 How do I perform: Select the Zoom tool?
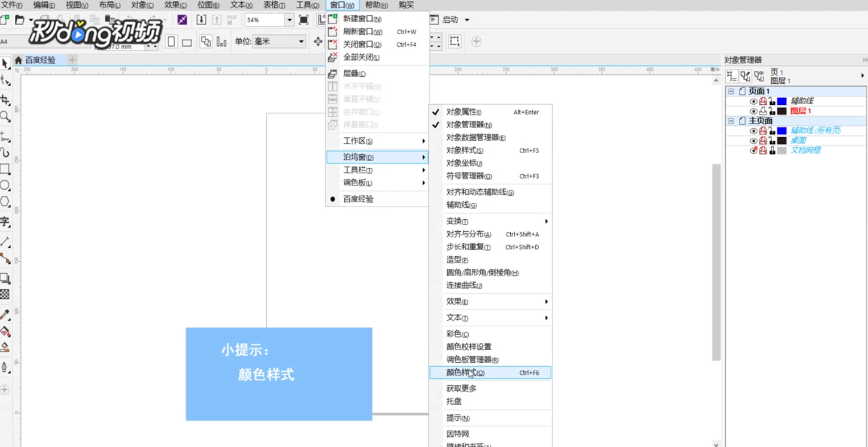[6, 114]
